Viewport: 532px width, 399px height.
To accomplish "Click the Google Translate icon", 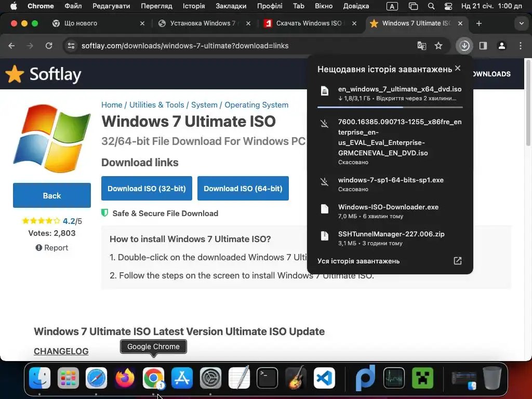I will (x=422, y=46).
